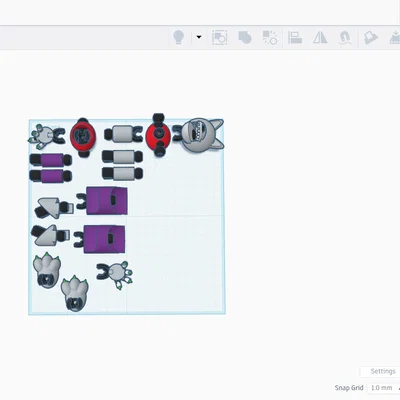This screenshot has width=400, height=400.
Task: Open the Snap Grid 1.0 mm dropdown
Action: pos(382,388)
